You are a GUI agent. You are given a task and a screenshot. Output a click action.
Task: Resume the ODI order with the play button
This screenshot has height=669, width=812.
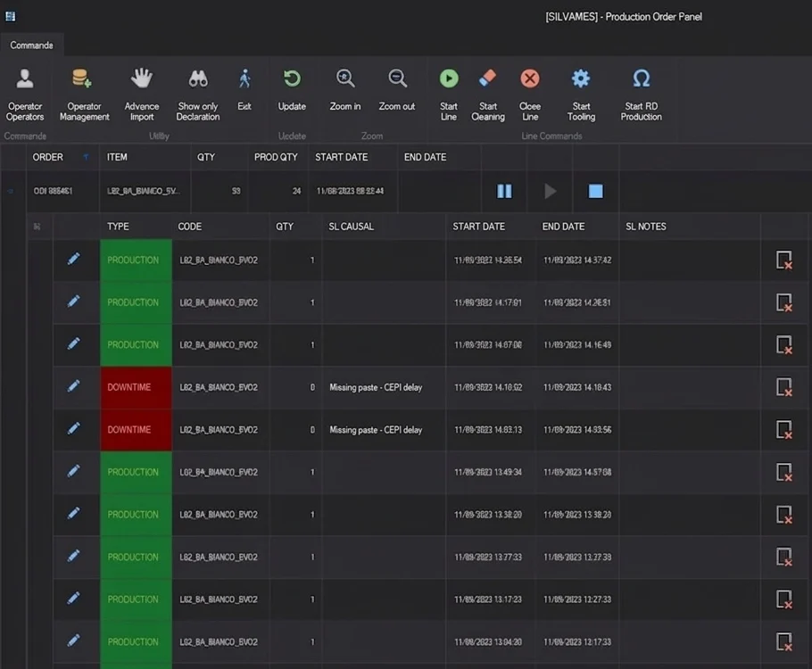click(551, 191)
